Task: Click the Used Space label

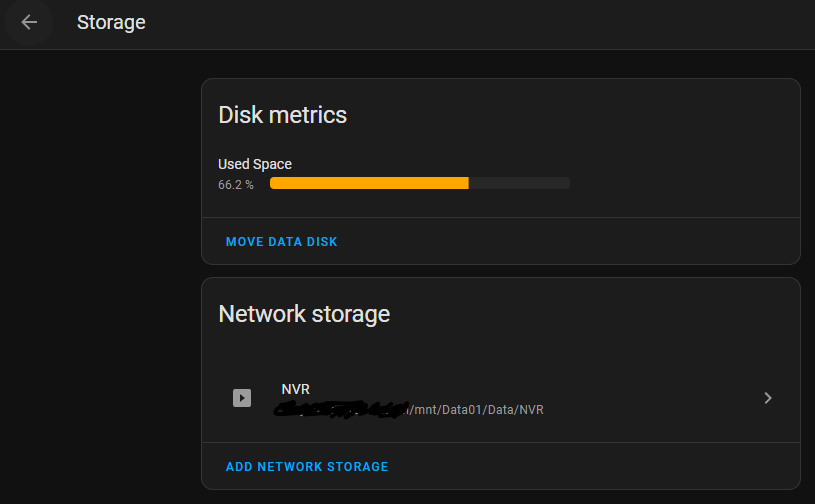Action: coord(255,164)
